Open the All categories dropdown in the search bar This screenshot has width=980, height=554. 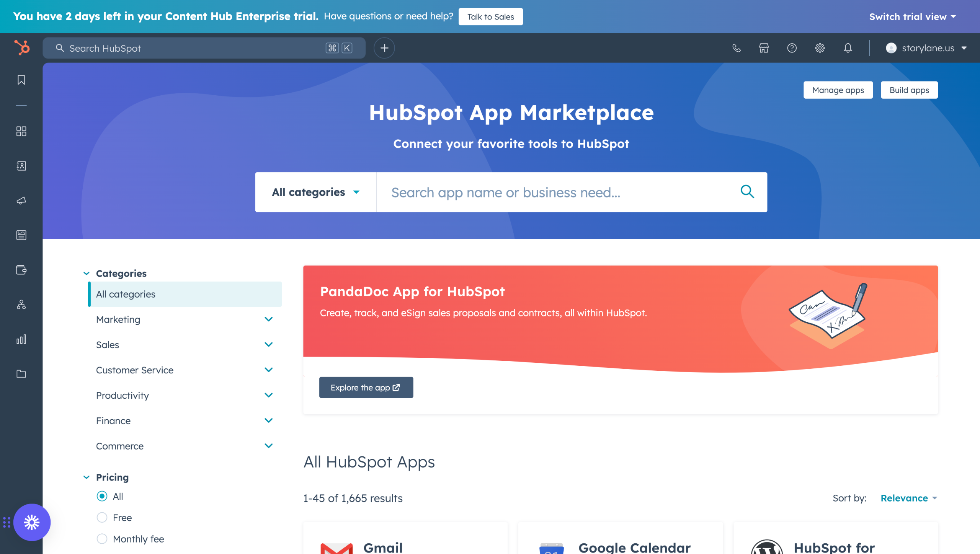click(x=316, y=192)
